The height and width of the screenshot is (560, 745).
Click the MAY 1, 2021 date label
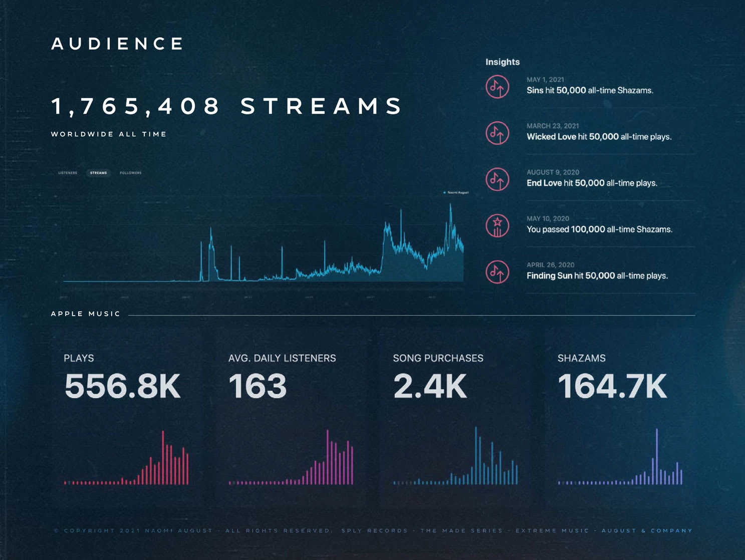coord(545,80)
